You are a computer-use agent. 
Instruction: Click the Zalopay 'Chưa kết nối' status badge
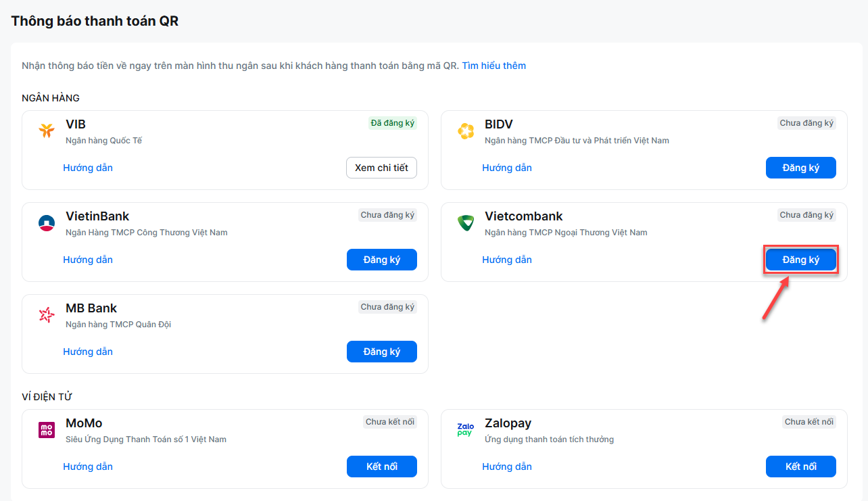tap(809, 422)
